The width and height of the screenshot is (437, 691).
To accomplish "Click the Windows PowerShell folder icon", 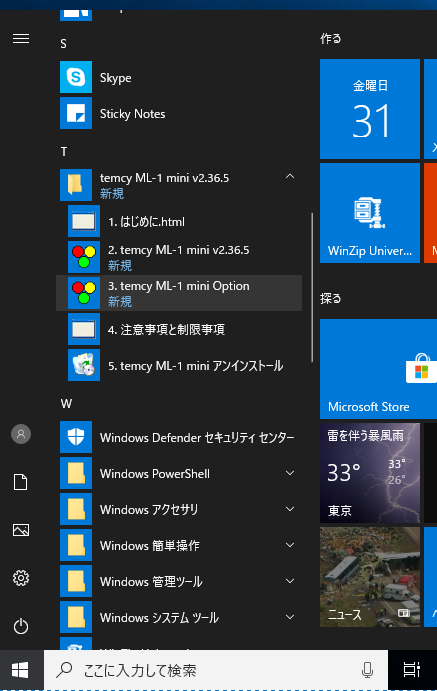I will (x=76, y=473).
